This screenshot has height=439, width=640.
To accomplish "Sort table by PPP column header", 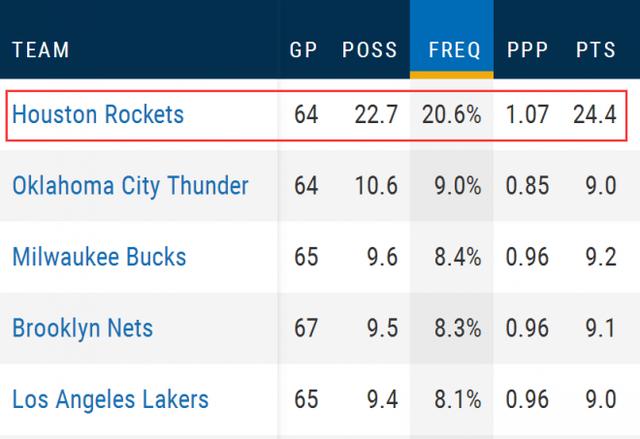I will pyautogui.click(x=527, y=50).
